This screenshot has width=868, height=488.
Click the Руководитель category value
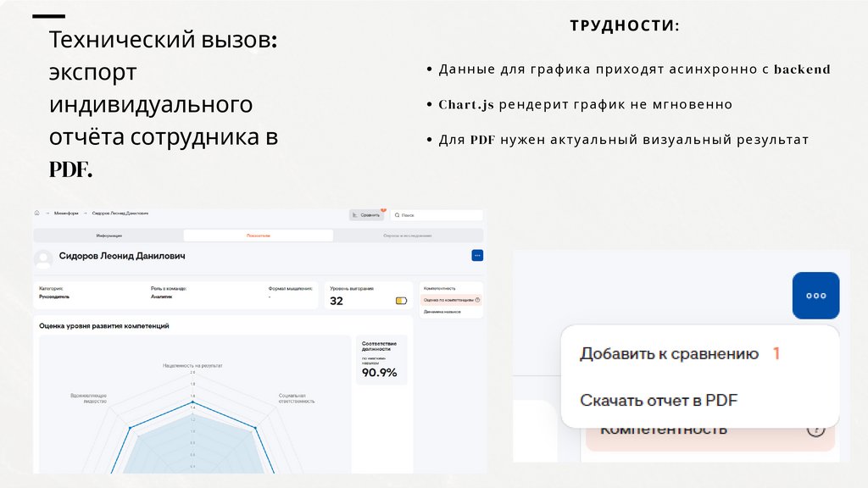coord(54,297)
